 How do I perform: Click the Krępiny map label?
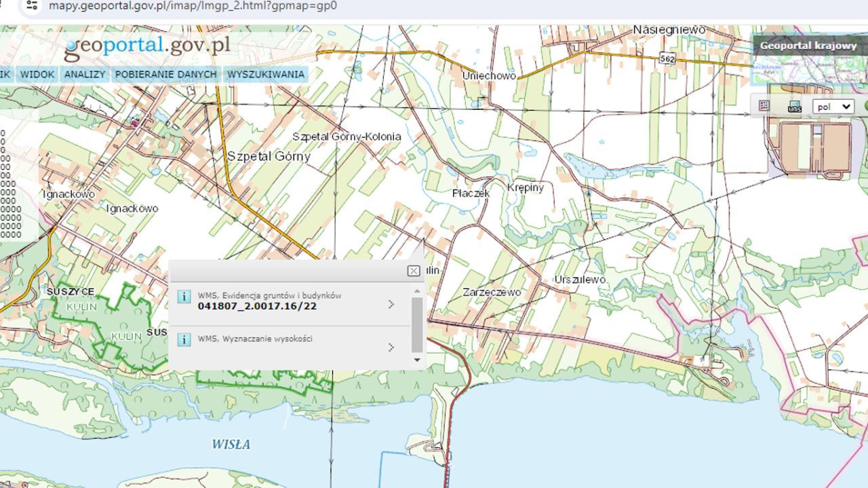tap(526, 188)
